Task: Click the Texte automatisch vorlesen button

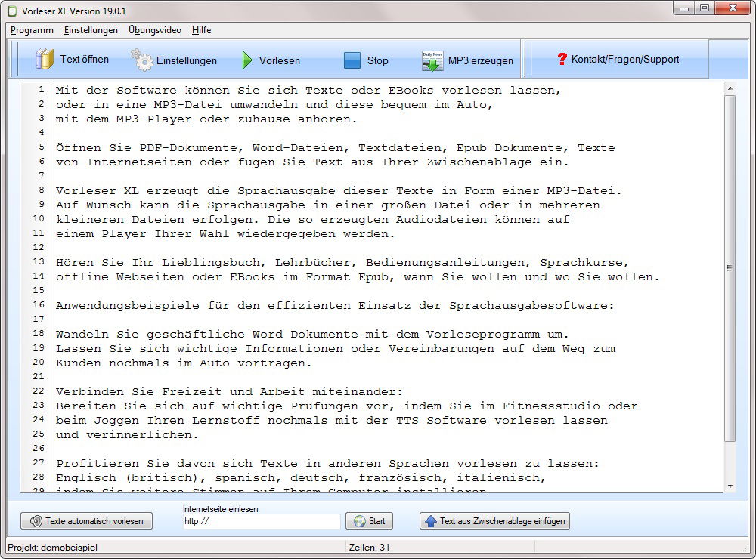Action: 86,521
